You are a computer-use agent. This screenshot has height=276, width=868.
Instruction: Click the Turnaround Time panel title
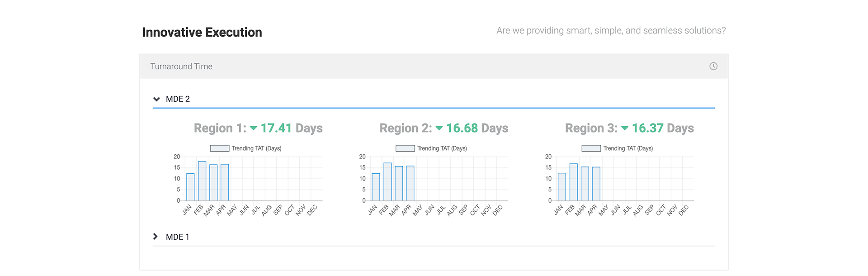tap(181, 67)
